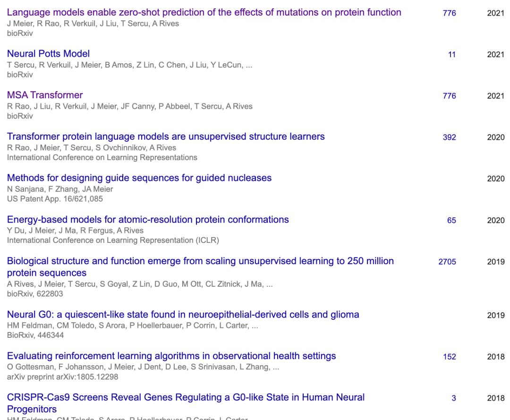Open the zero-shot mutation effects prediction paper
The width and height of the screenshot is (510, 420).
click(x=204, y=13)
